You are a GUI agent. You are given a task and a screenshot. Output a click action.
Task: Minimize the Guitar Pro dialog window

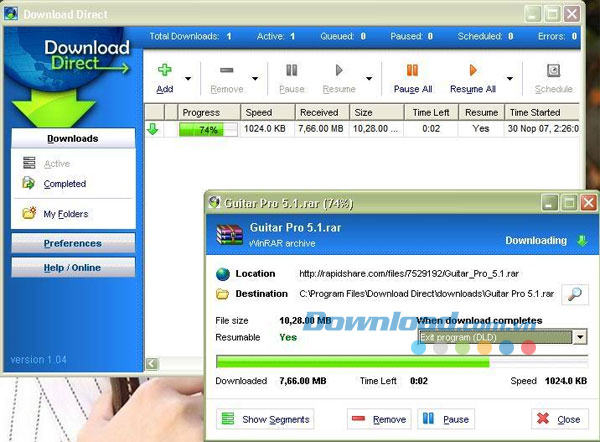click(x=549, y=203)
